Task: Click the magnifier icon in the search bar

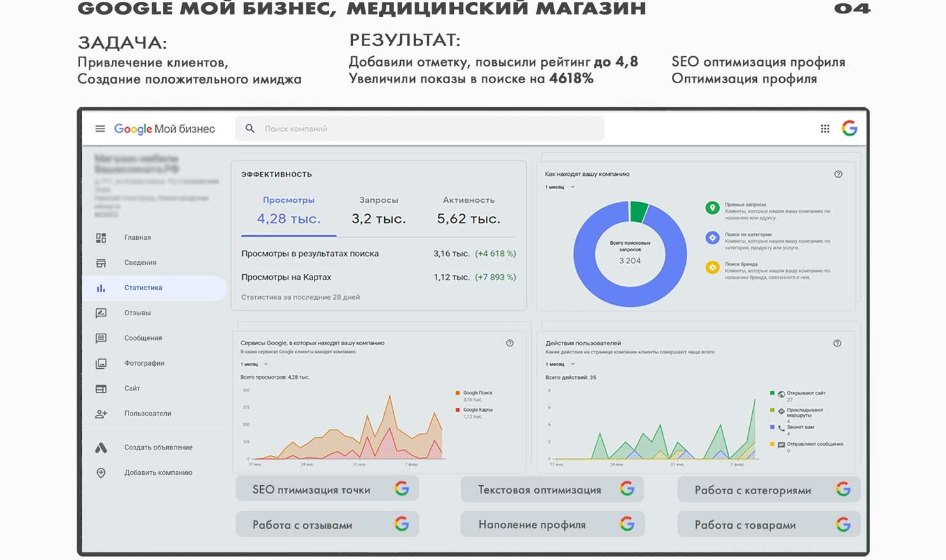Action: click(x=250, y=128)
